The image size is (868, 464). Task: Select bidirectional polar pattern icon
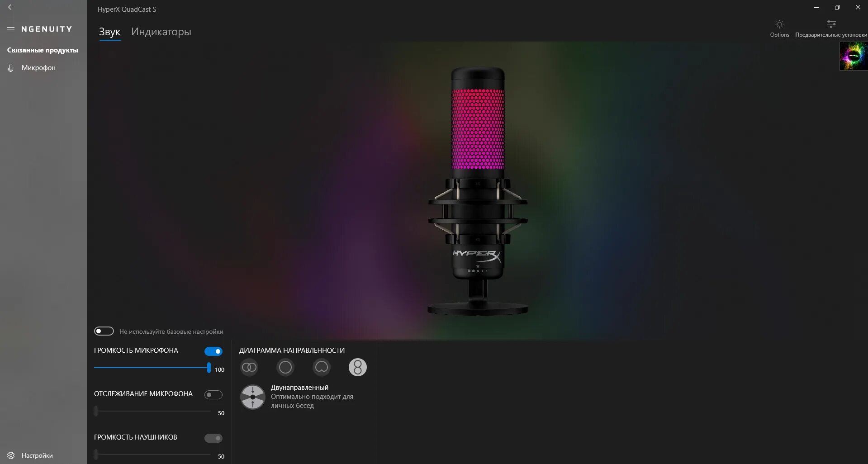coord(358,367)
